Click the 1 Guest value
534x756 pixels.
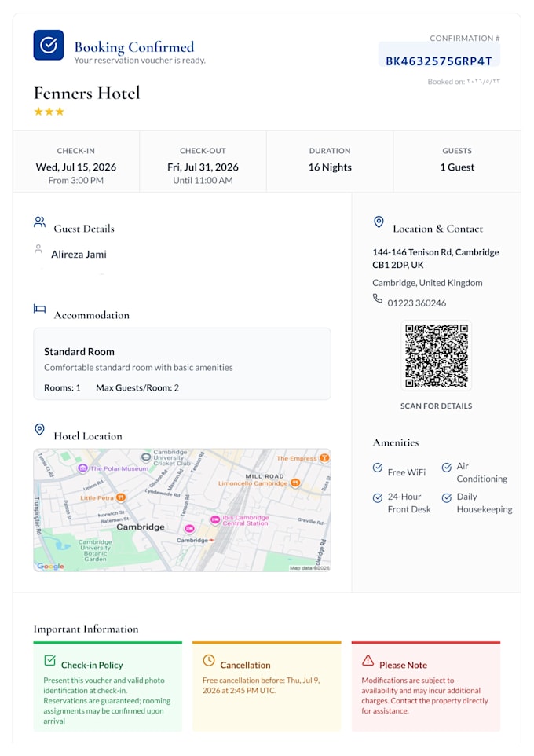[x=457, y=167]
